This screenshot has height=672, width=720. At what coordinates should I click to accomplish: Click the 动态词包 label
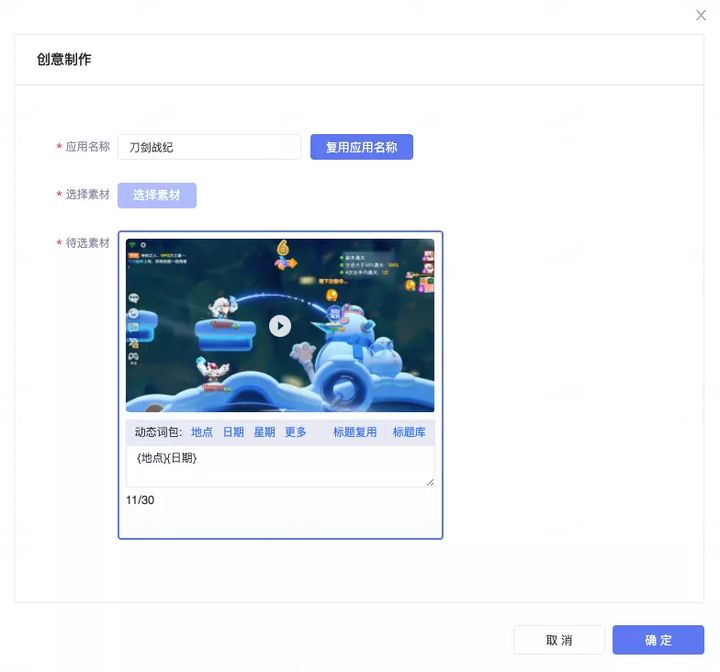158,432
